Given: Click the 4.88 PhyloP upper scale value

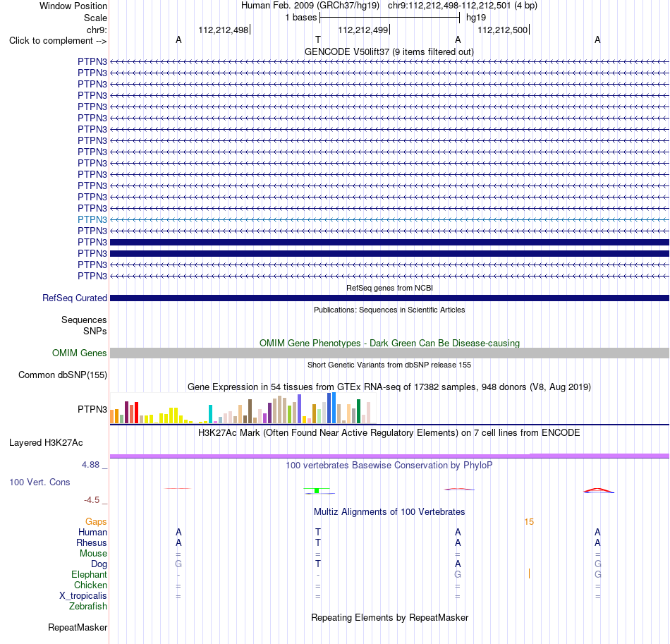Looking at the screenshot, I should (90, 465).
